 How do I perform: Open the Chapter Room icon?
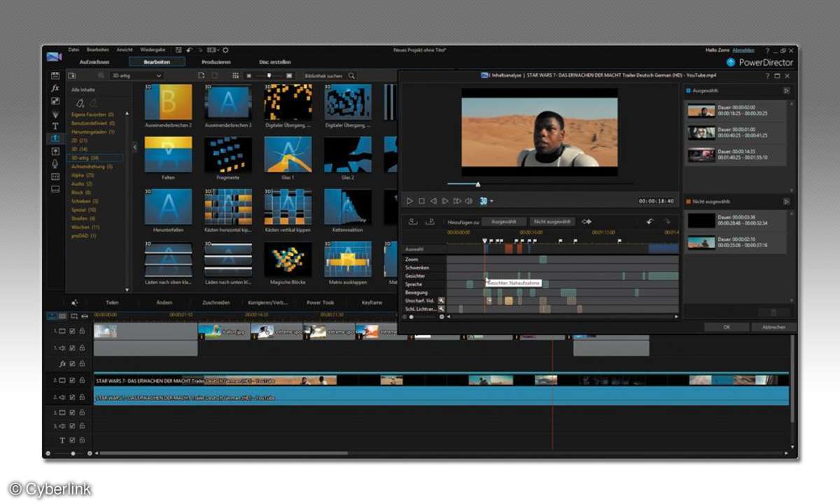point(55,176)
